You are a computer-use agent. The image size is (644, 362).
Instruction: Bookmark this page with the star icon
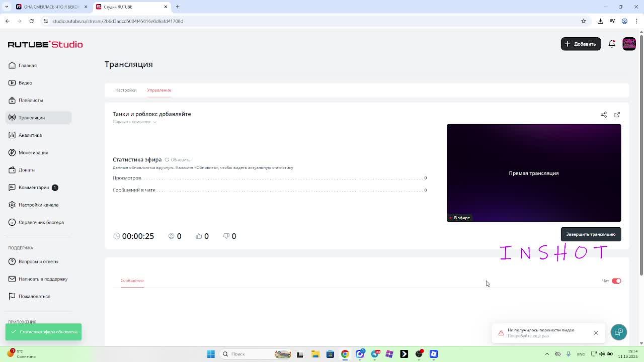pos(584,21)
